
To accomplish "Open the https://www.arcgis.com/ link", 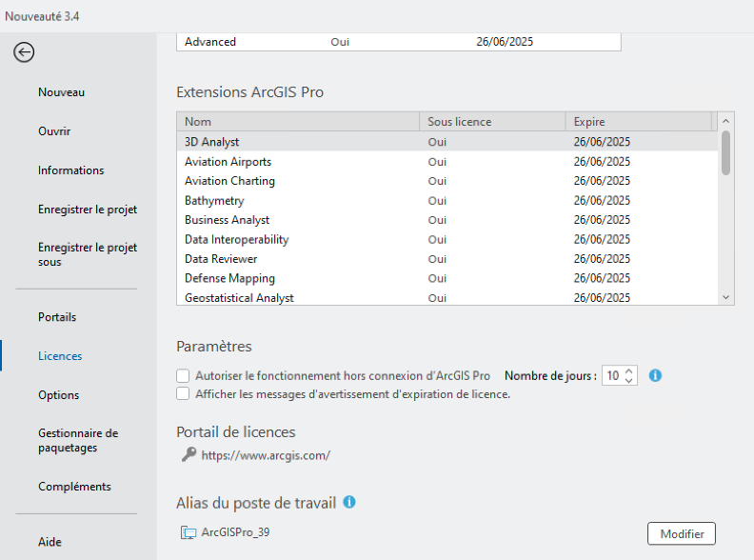I will point(266,455).
